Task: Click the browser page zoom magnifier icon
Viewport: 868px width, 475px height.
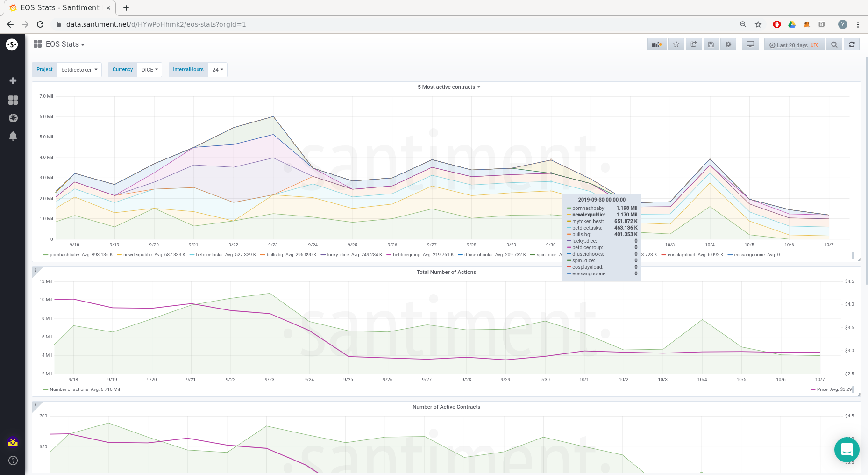Action: pyautogui.click(x=743, y=24)
